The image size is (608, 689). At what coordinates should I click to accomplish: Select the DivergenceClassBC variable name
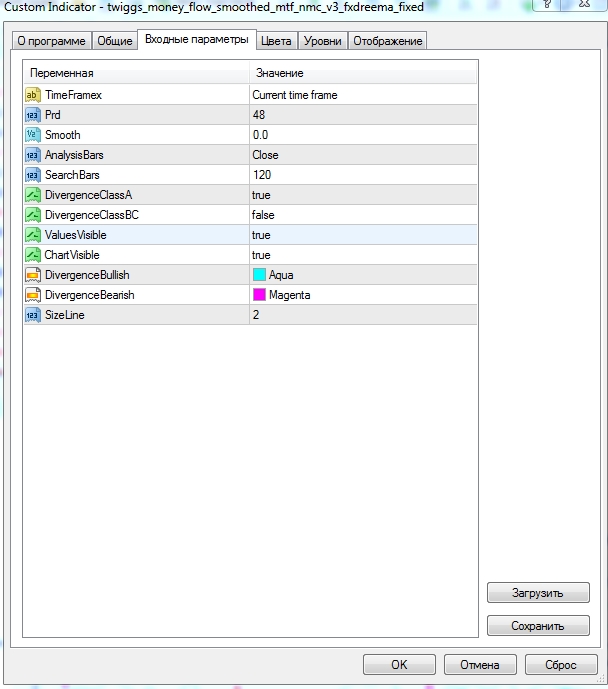coord(92,215)
